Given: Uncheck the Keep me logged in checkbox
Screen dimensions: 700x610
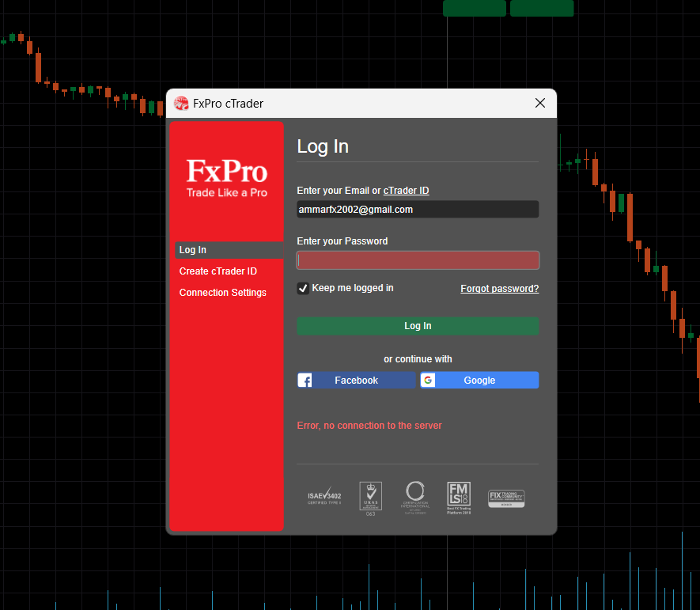Looking at the screenshot, I should point(303,289).
